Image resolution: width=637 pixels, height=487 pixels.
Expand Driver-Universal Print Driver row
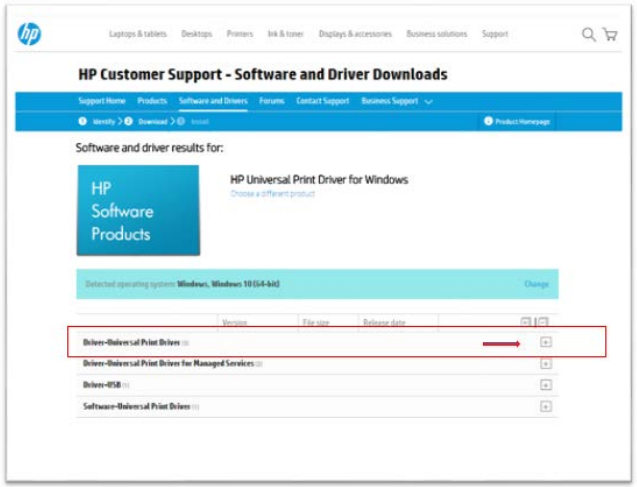[x=546, y=342]
